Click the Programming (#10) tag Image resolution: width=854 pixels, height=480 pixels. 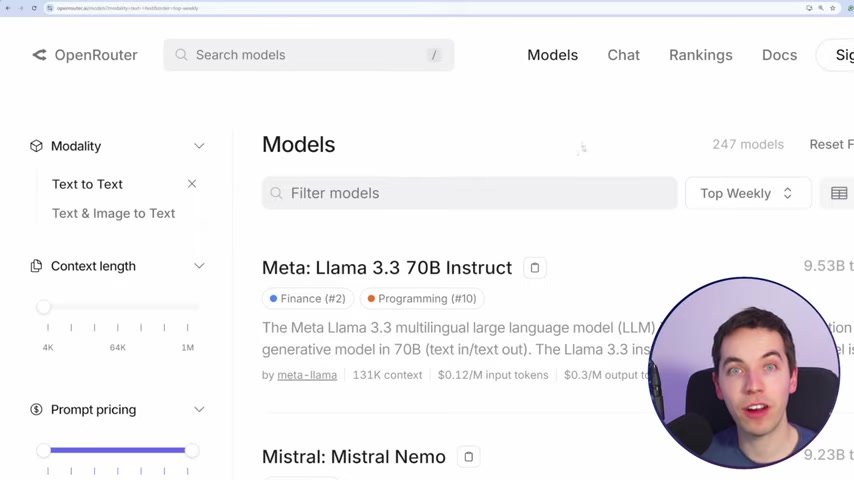click(422, 299)
